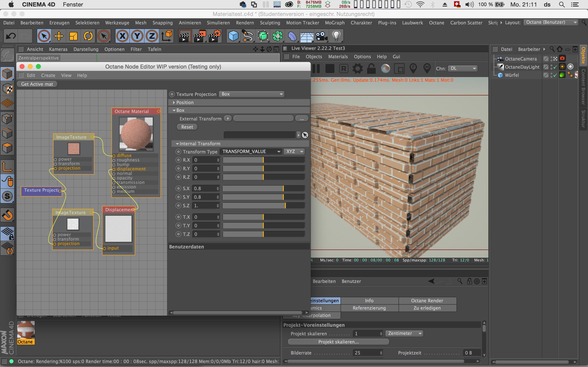Open Live Viewer settings gear icon
Screen dimensions: 588x367
point(357,69)
